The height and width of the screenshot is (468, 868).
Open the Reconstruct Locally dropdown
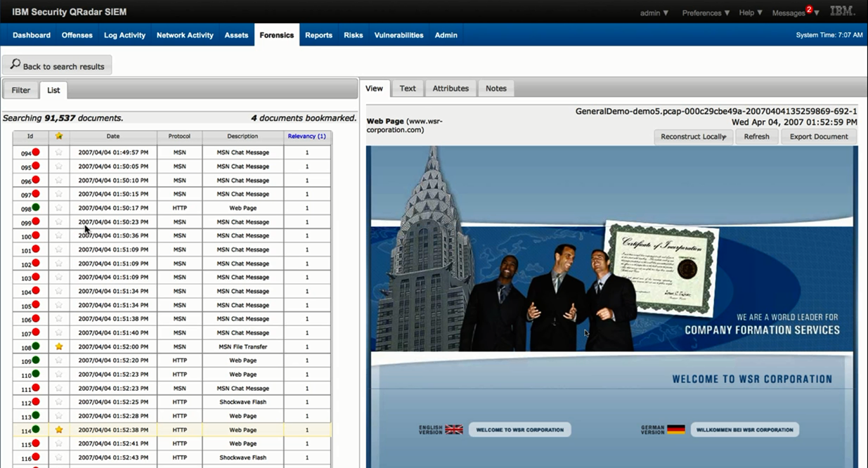tap(694, 136)
